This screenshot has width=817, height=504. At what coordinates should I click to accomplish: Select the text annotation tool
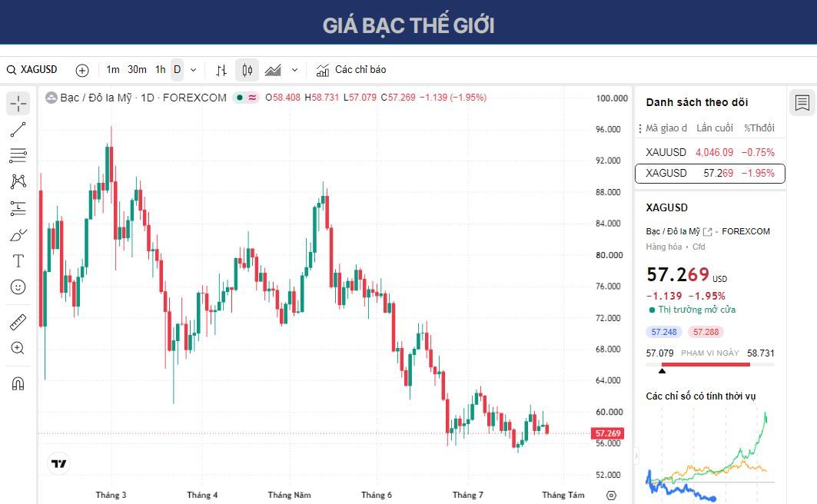click(18, 261)
